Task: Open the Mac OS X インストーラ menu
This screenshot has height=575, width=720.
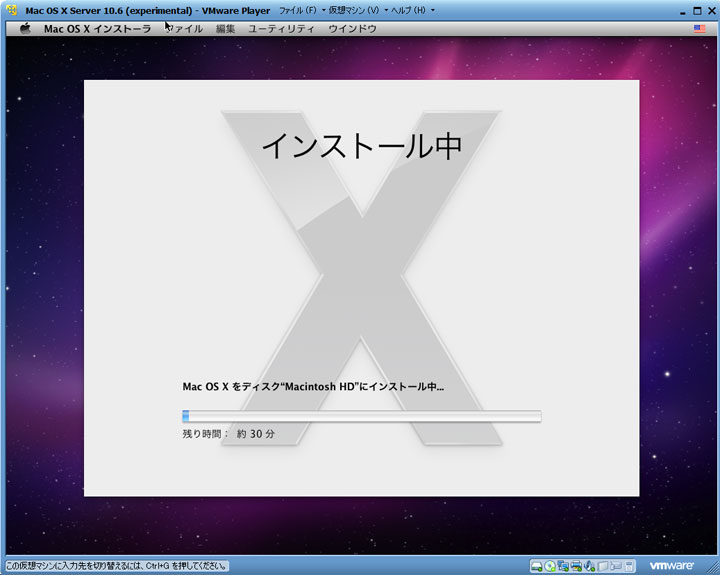Action: pos(97,29)
